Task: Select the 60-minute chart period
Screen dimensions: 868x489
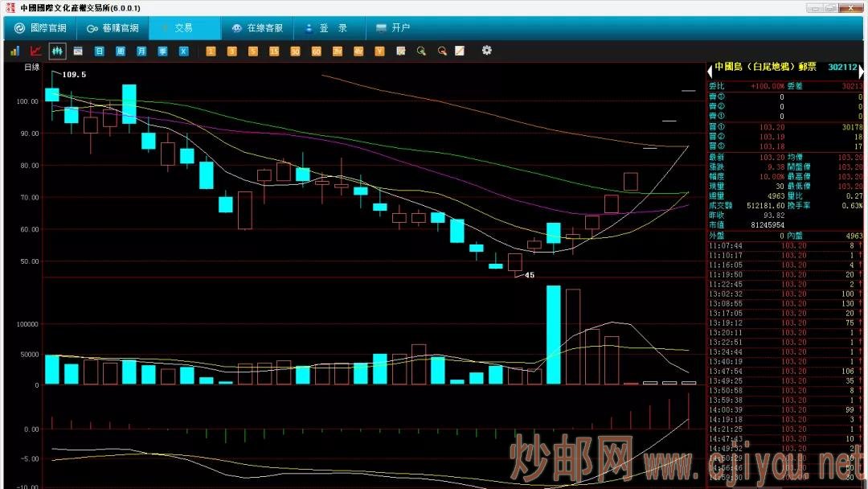Action: [316, 51]
